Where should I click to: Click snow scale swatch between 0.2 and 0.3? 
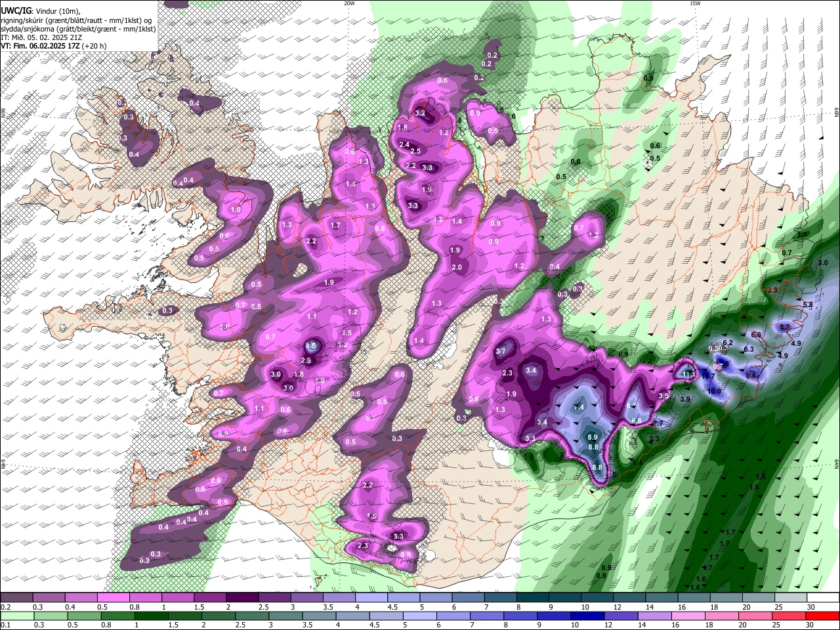16,598
